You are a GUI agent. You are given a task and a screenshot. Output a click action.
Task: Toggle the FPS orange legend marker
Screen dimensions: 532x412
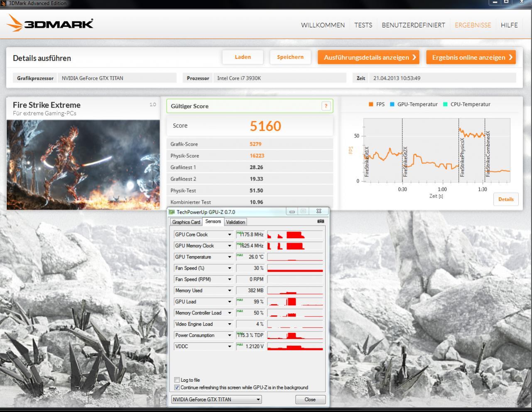(371, 105)
